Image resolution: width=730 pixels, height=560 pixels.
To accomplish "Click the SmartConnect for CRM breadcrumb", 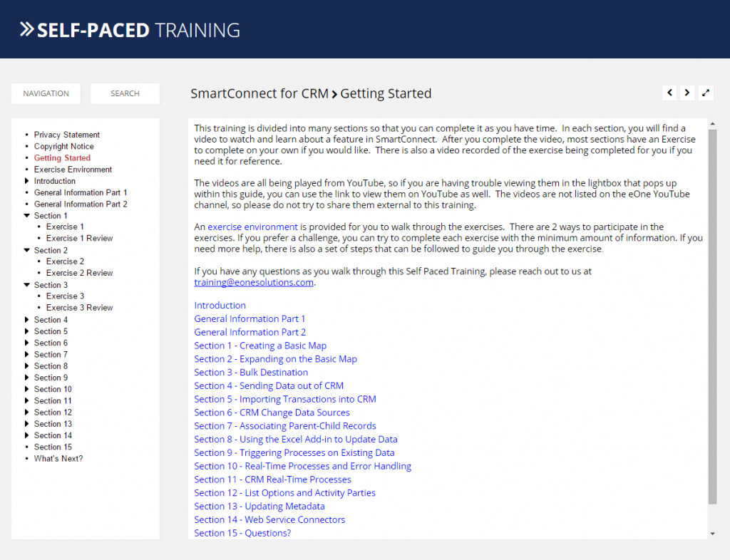I will [x=259, y=93].
